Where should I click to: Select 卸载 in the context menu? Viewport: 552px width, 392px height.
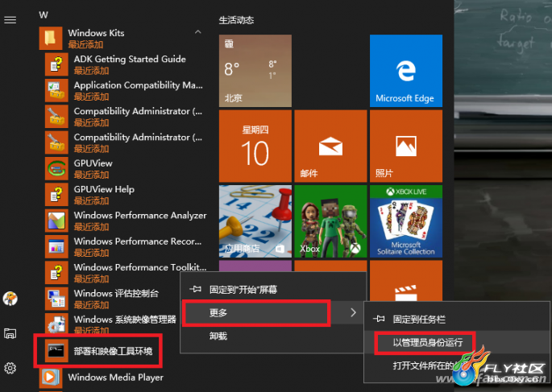click(273, 336)
